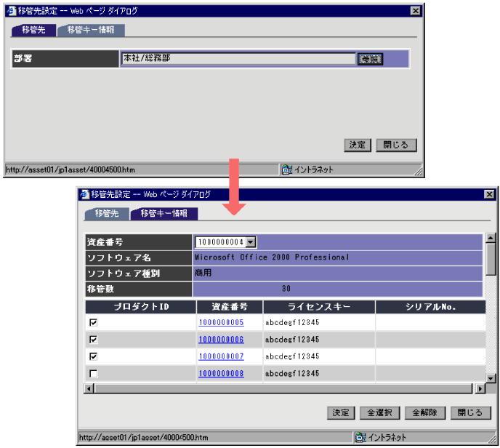
Task: Open asset link 1000000006
Action: click(x=222, y=340)
